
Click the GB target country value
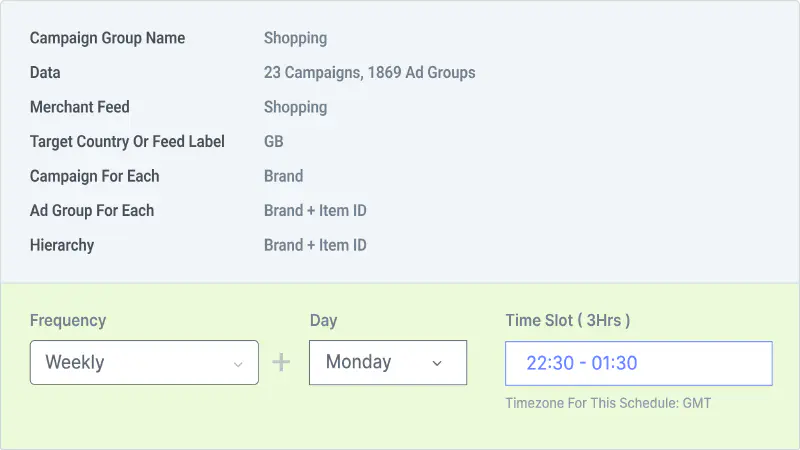click(x=273, y=141)
